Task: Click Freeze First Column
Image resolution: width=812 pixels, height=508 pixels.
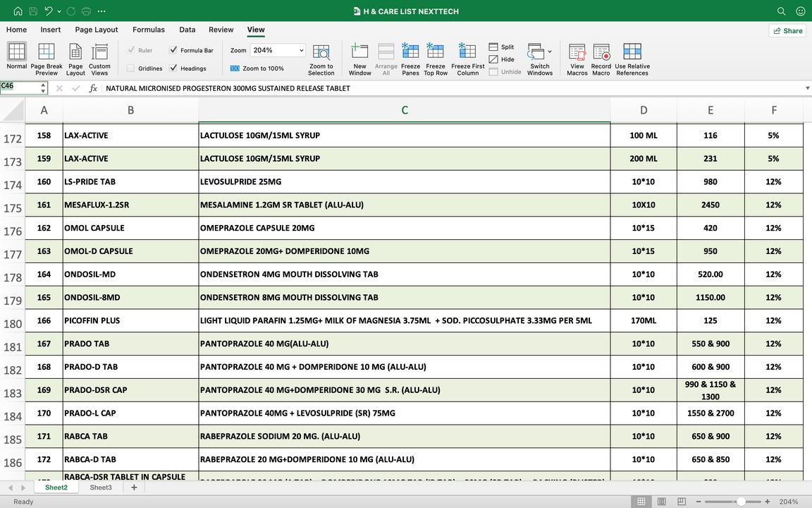Action: tap(467, 59)
